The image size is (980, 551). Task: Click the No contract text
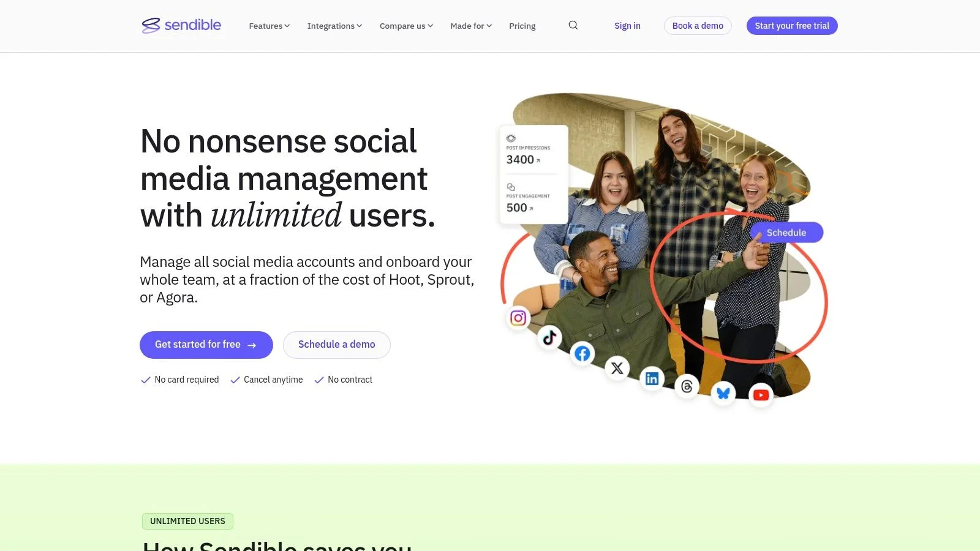pos(350,380)
